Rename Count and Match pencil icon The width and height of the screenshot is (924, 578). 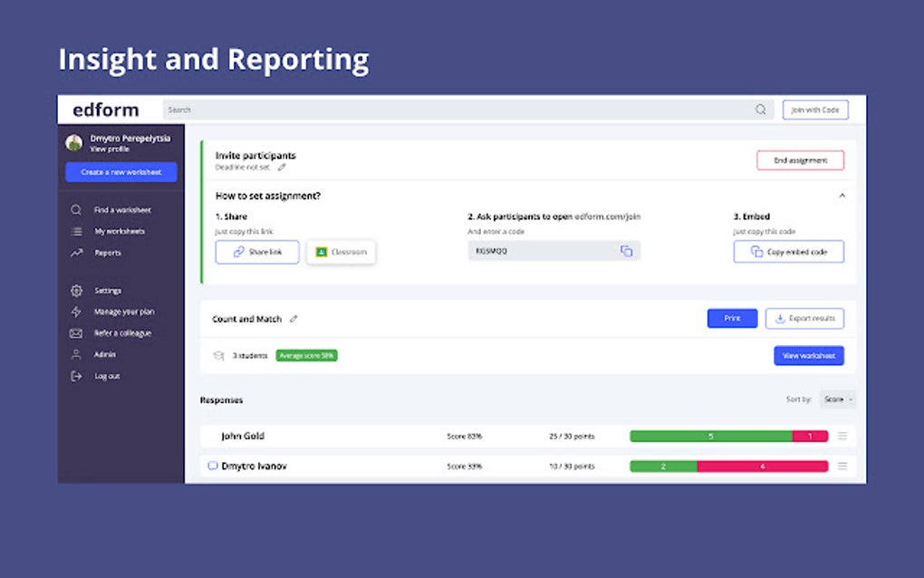click(294, 319)
